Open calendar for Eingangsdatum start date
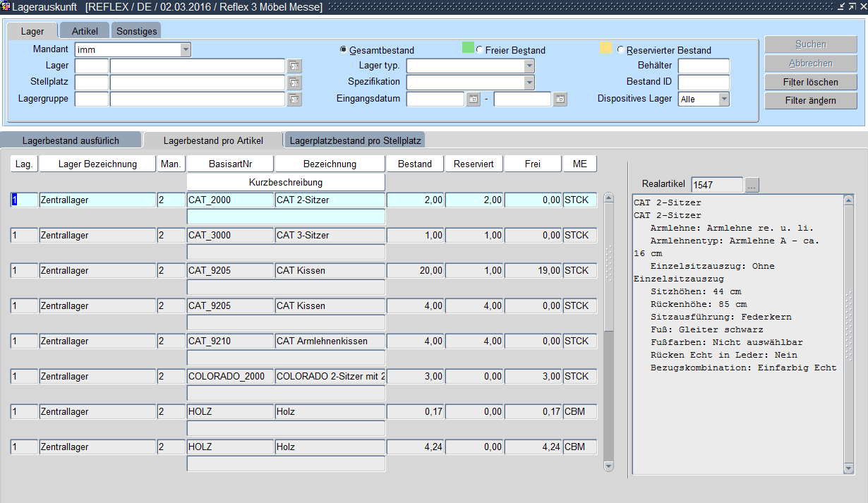868x503 pixels. [474, 99]
